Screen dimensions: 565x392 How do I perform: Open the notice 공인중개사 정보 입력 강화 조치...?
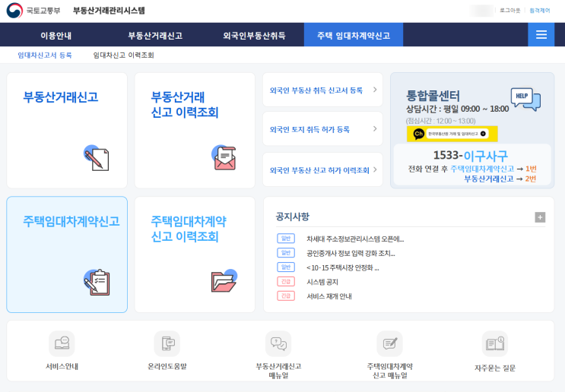click(x=351, y=254)
